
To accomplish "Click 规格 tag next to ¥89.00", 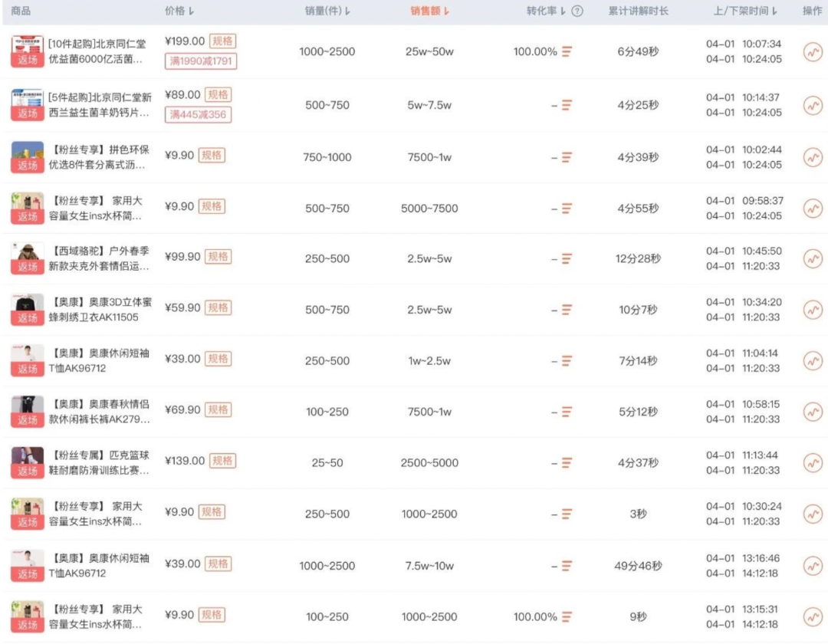I will tap(218, 95).
